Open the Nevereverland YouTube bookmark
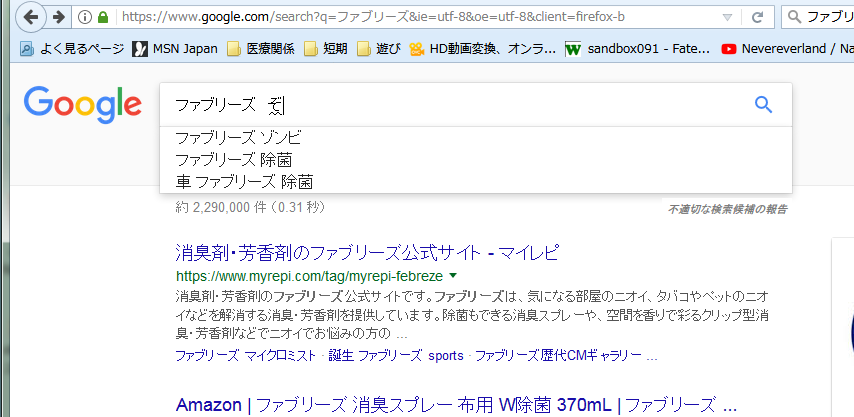The width and height of the screenshot is (854, 417). pyautogui.click(x=787, y=47)
